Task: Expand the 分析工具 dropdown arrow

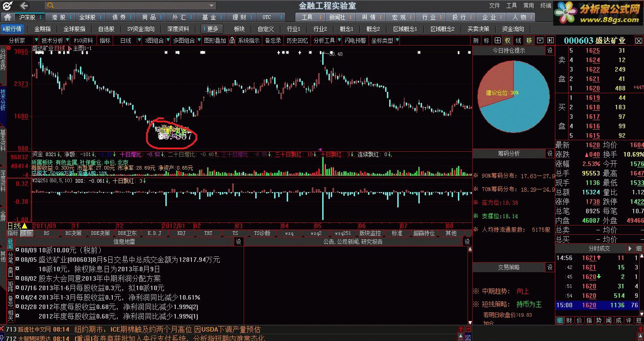Action: pos(338,40)
